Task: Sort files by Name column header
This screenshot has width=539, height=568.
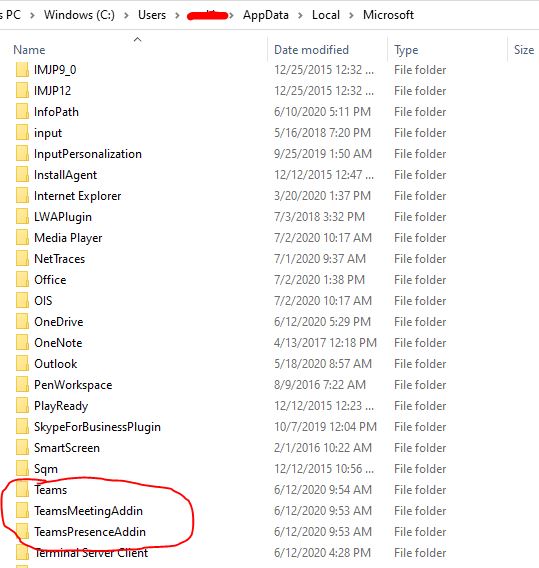Action: 29,50
